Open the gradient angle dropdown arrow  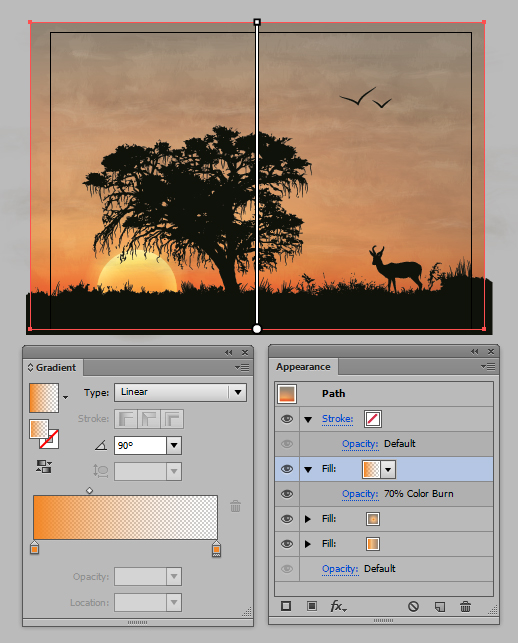coord(174,445)
